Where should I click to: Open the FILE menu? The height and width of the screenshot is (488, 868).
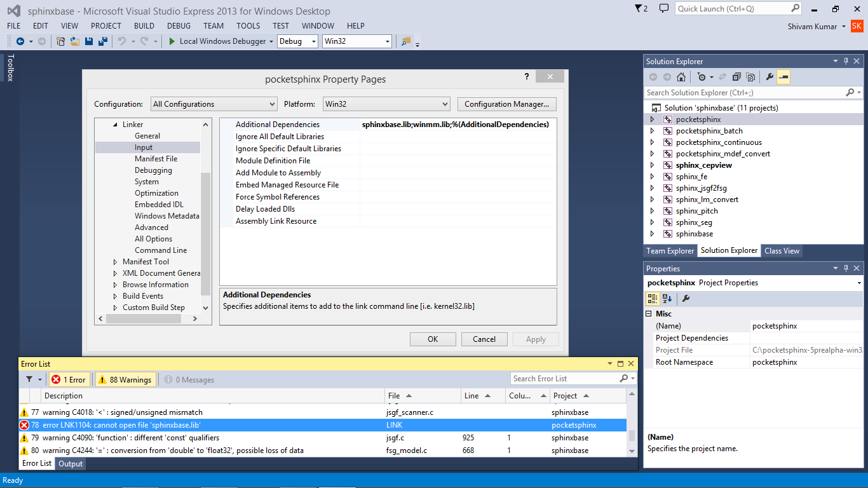point(13,26)
